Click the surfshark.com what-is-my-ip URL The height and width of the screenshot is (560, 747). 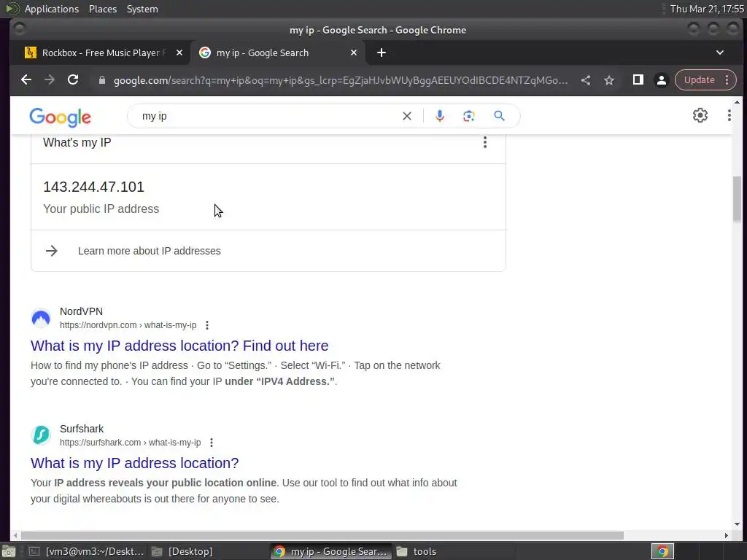click(x=131, y=443)
